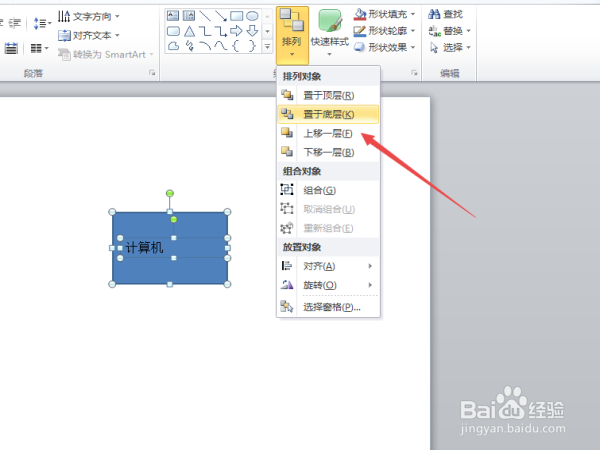
Task: Click the top-left corner handle of blue rectangle
Action: click(112, 212)
